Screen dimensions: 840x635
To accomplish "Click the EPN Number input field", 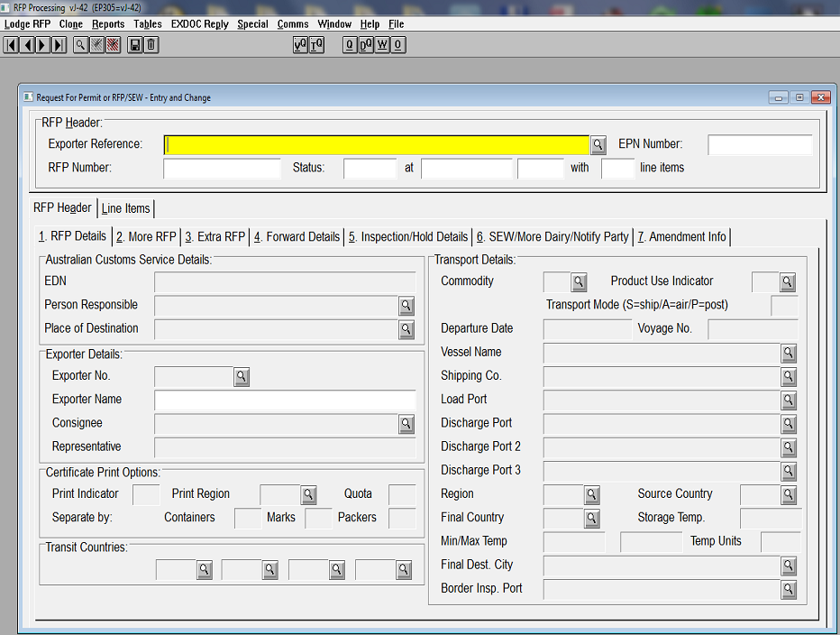I will (x=760, y=144).
